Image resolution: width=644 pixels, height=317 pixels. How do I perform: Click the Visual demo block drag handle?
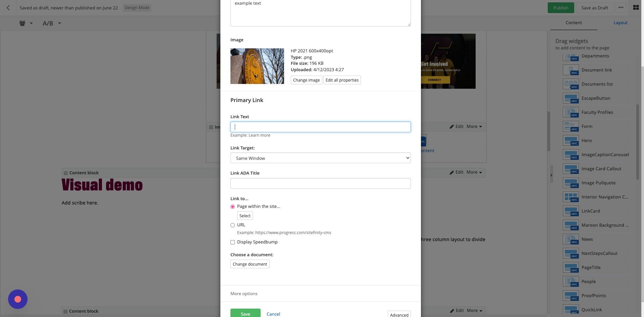click(x=65, y=173)
